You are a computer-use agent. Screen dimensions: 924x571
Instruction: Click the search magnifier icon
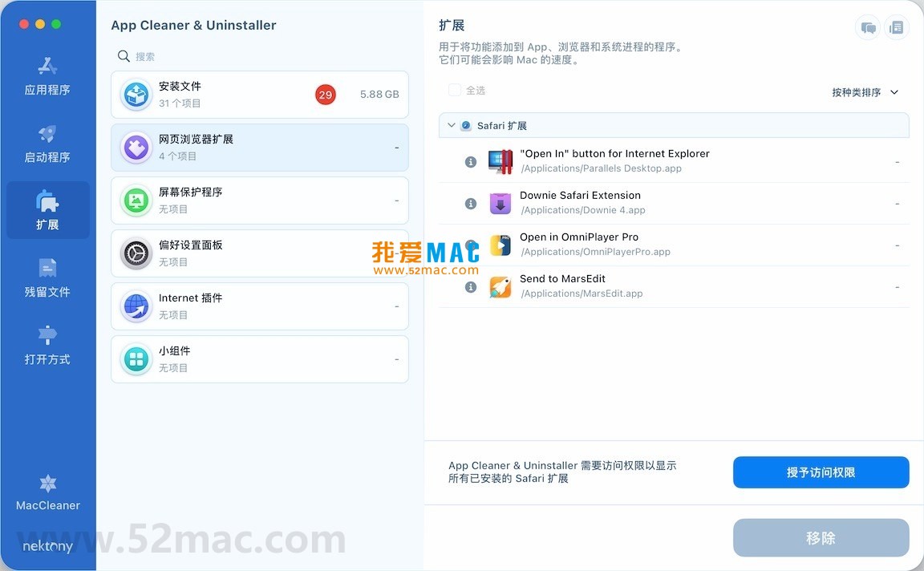click(x=124, y=56)
